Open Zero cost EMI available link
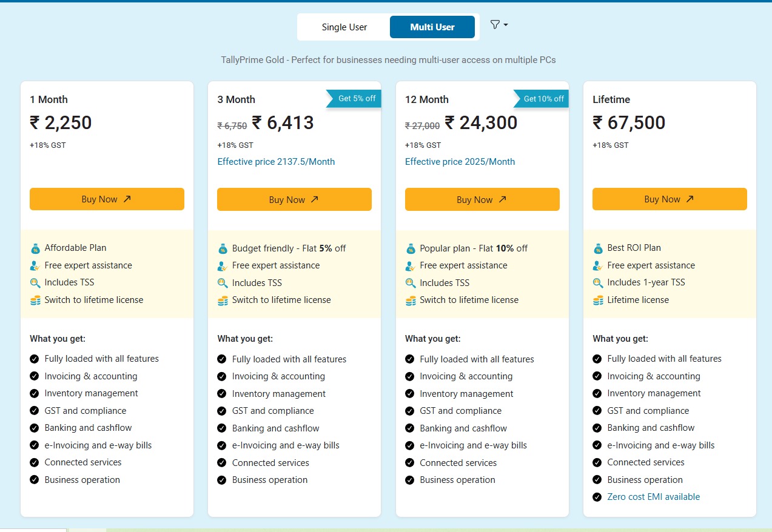 653,497
